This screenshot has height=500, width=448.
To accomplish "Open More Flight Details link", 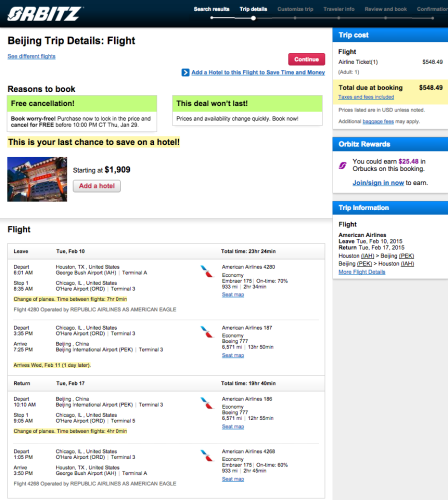I will (x=362, y=272).
